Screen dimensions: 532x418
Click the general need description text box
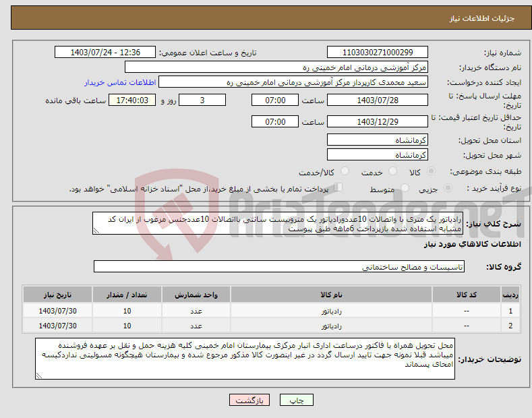278,223
